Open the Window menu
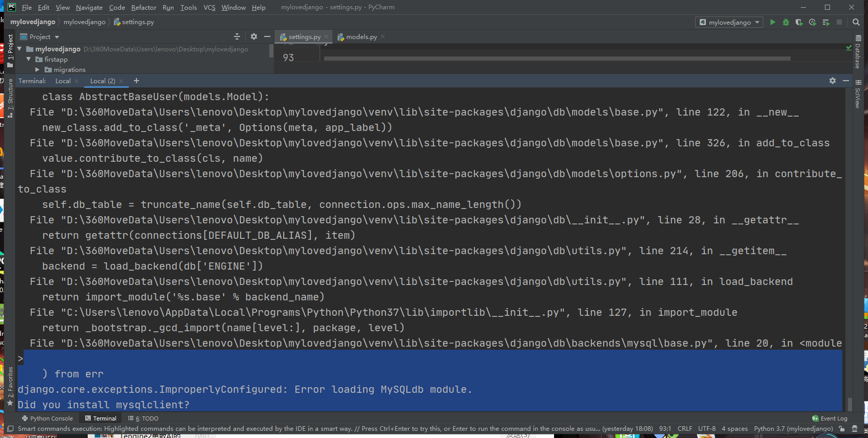The height and width of the screenshot is (438, 868). point(233,7)
